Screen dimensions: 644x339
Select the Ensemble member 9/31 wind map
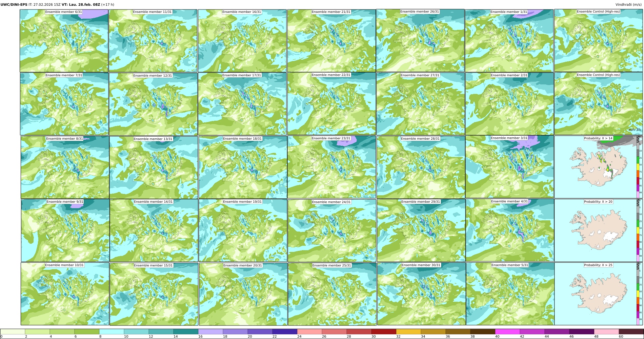click(x=65, y=231)
